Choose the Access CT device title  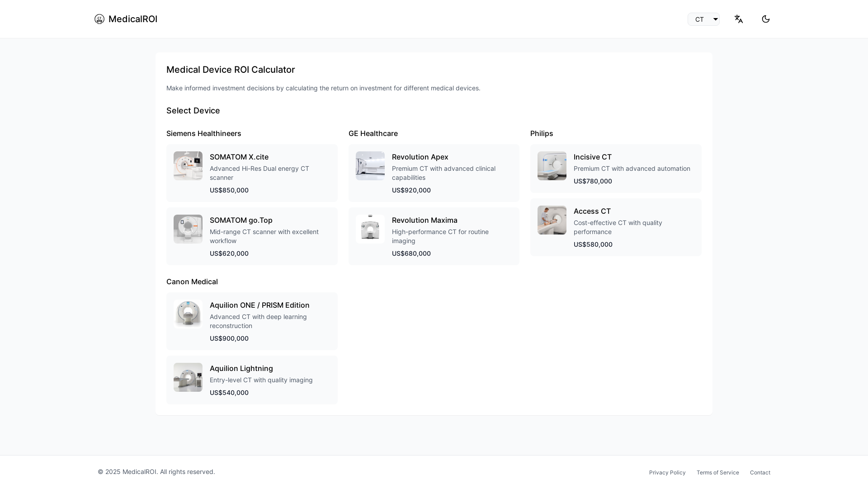click(x=592, y=211)
